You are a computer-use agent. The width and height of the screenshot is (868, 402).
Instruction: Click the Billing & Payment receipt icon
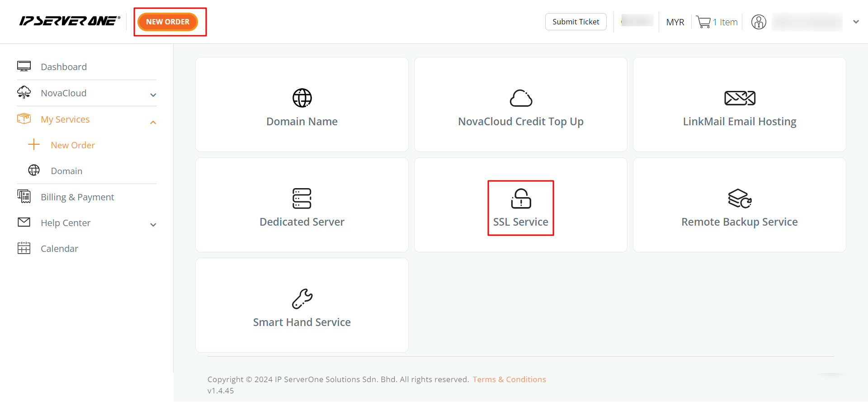[24, 196]
